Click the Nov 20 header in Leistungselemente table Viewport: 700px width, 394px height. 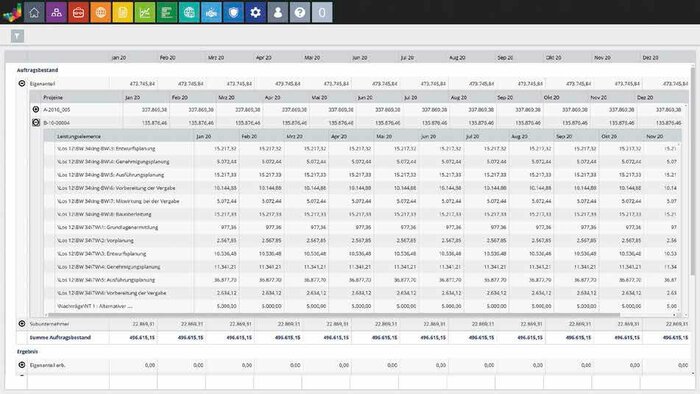coord(654,136)
